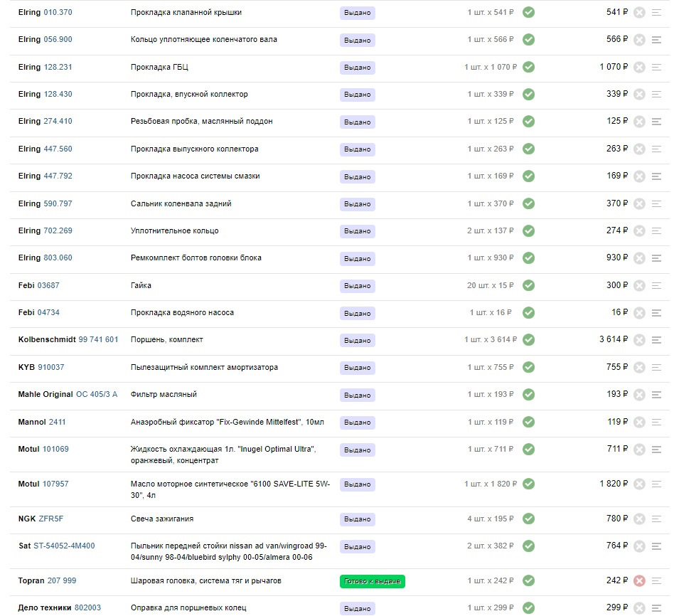
Task: Select description 'Сальник коленвала задний'
Action: point(181,203)
